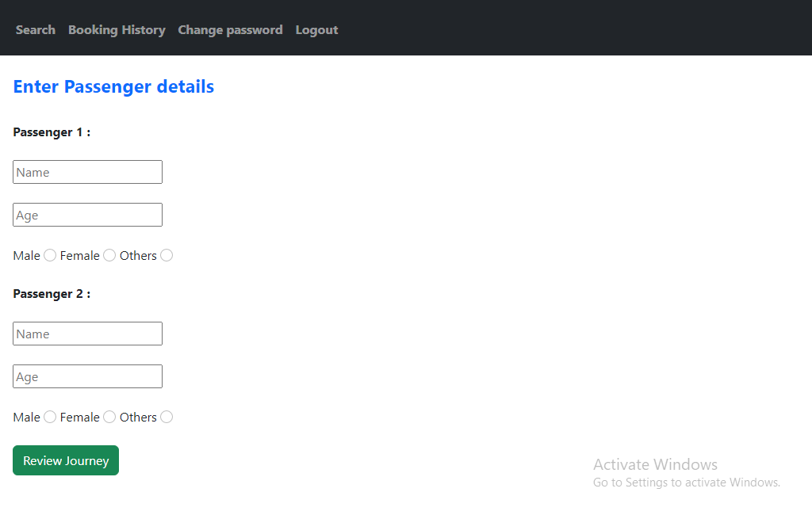Image resolution: width=812 pixels, height=515 pixels.
Task: Select Female for Passenger 2
Action: point(109,417)
